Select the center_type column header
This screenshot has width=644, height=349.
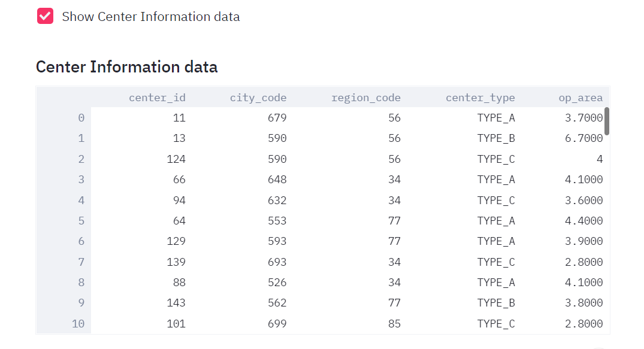coord(480,98)
